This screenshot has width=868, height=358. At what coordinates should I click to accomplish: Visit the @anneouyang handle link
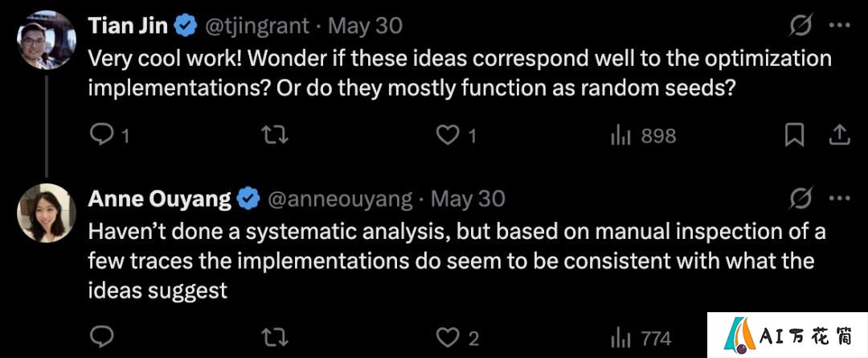(340, 199)
